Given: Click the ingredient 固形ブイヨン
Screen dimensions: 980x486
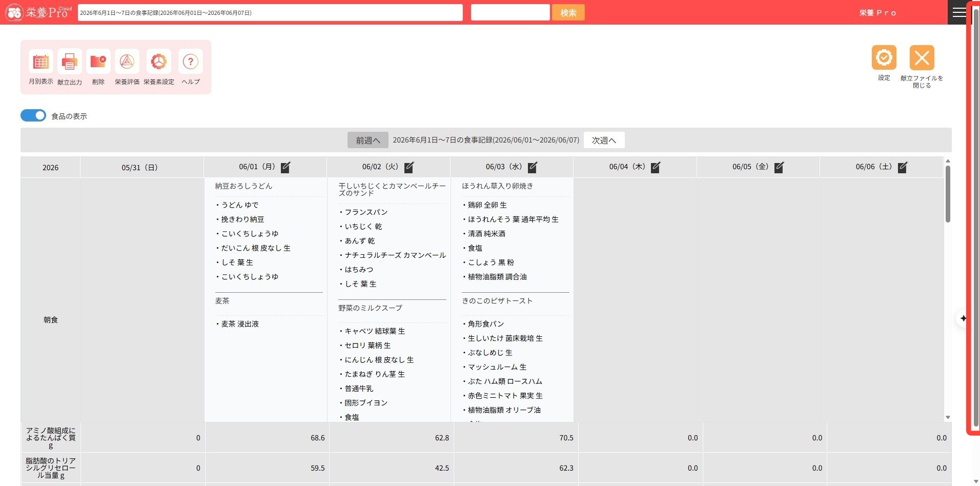Looking at the screenshot, I should 366,403.
